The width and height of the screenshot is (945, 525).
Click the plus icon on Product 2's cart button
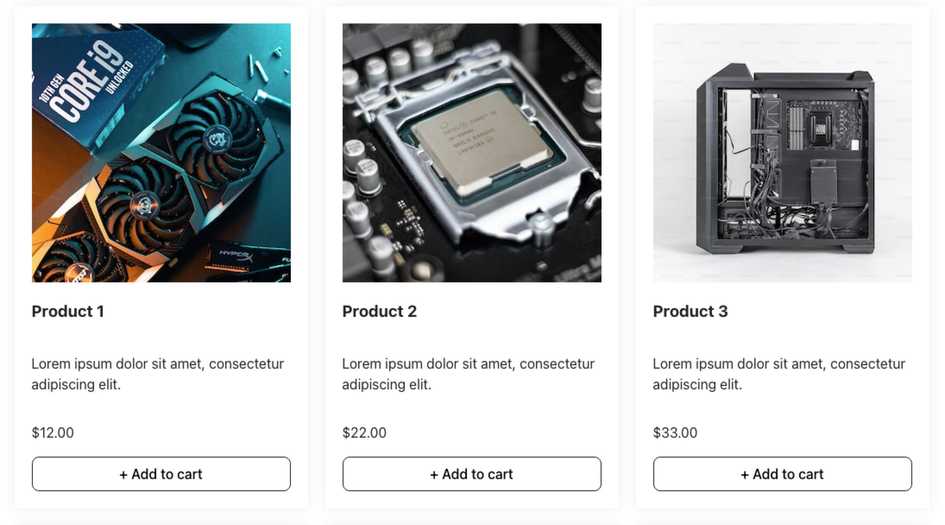(434, 475)
